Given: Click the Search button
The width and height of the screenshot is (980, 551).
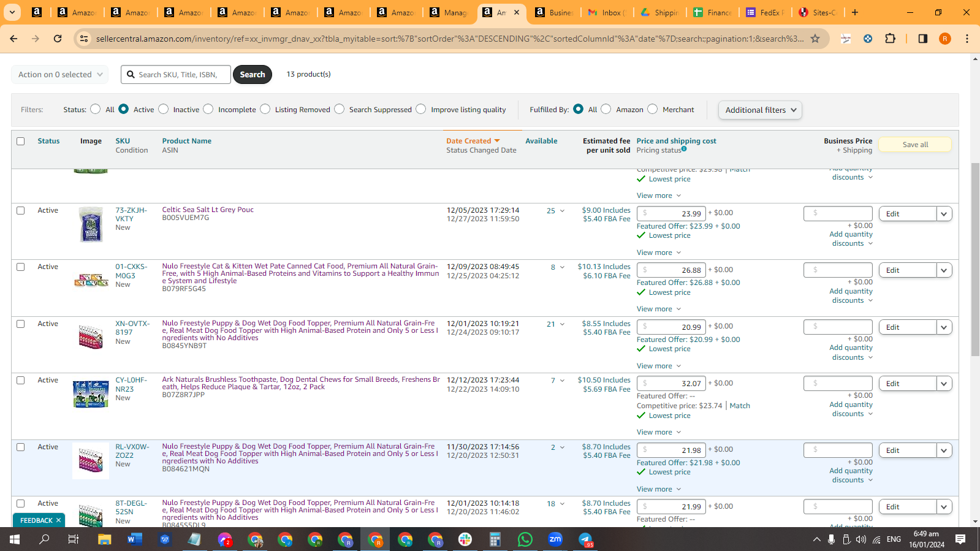Looking at the screenshot, I should [253, 75].
